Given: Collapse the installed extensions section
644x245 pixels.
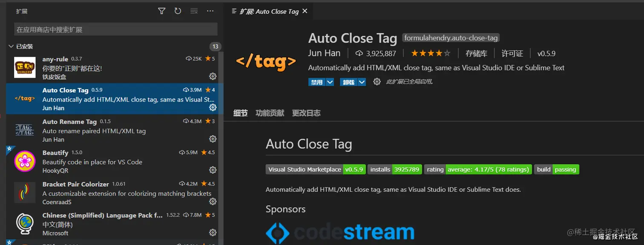Looking at the screenshot, I should pos(11,46).
